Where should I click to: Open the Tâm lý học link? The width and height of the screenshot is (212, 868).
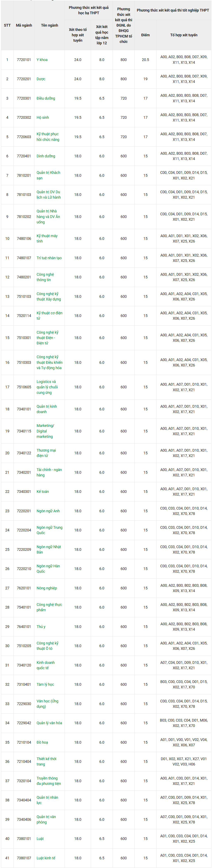click(45, 684)
